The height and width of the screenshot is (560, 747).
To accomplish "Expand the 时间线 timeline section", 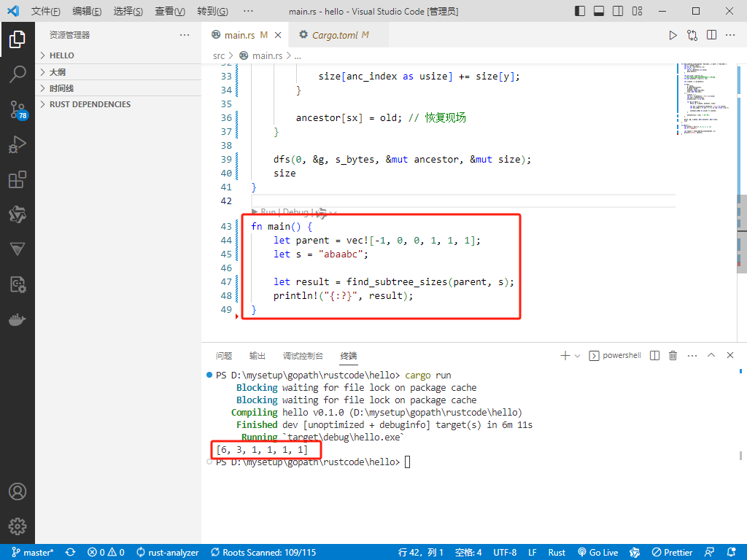I will (x=118, y=88).
